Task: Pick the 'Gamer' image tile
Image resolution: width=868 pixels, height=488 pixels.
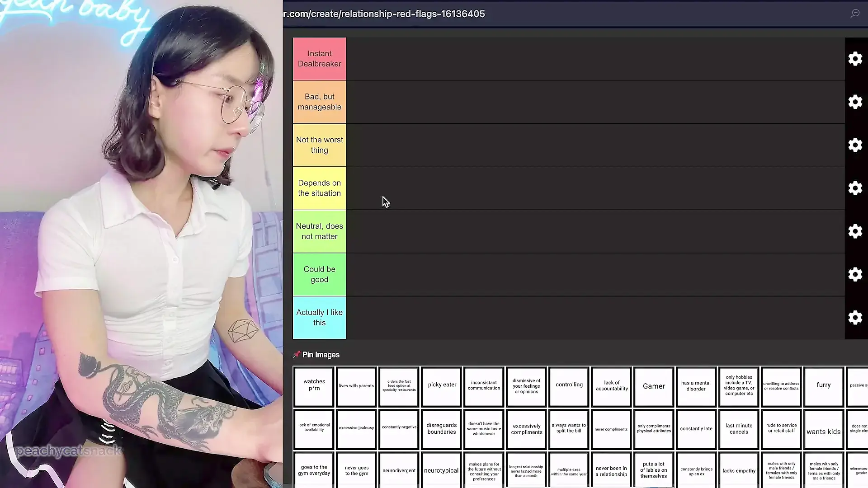Action: (x=654, y=386)
